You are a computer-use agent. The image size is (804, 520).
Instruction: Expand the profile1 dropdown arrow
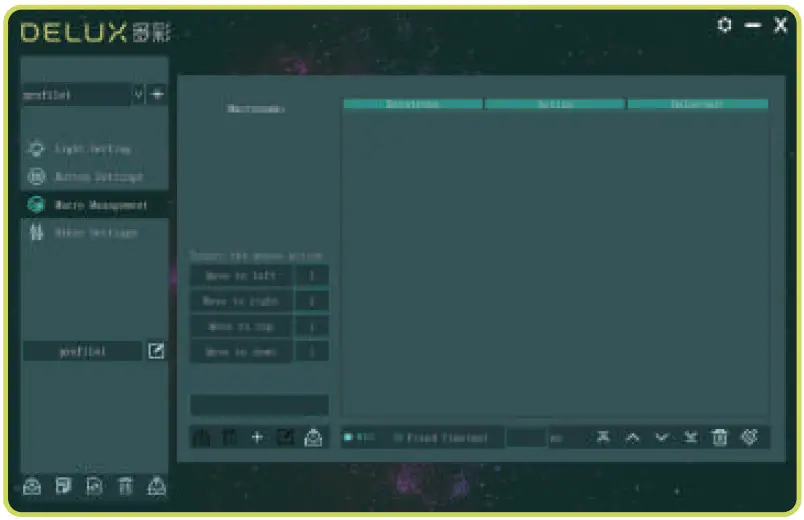[138, 94]
